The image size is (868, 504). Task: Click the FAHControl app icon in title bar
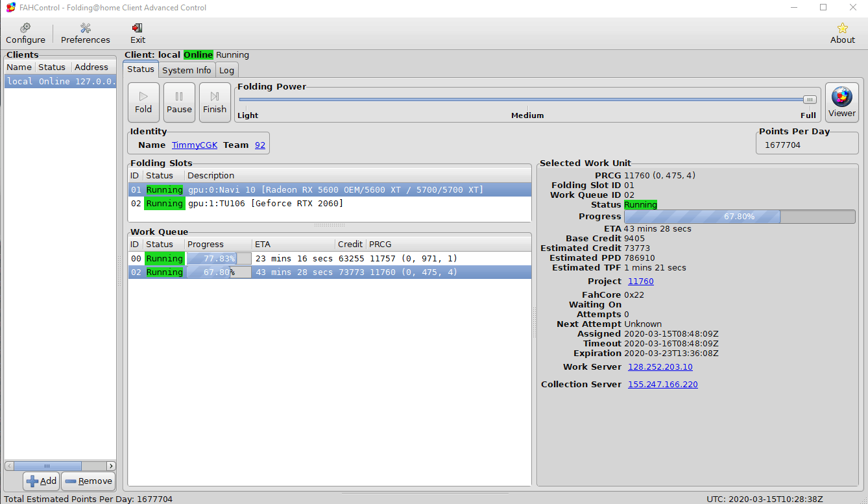click(x=10, y=8)
